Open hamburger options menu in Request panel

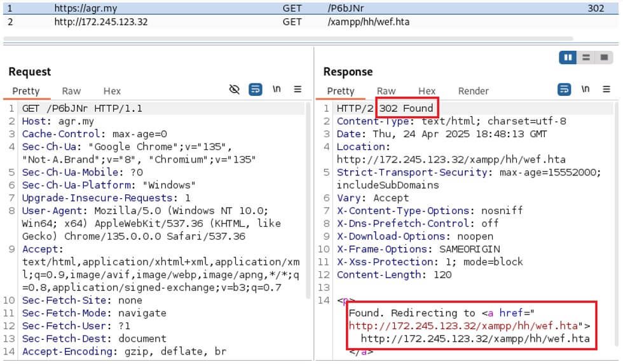click(298, 90)
